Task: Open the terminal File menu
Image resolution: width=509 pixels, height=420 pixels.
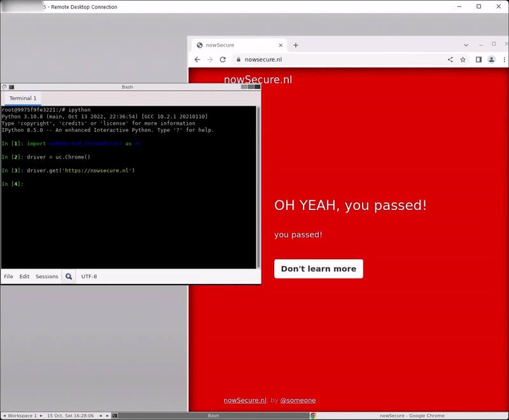Action: pos(8,276)
